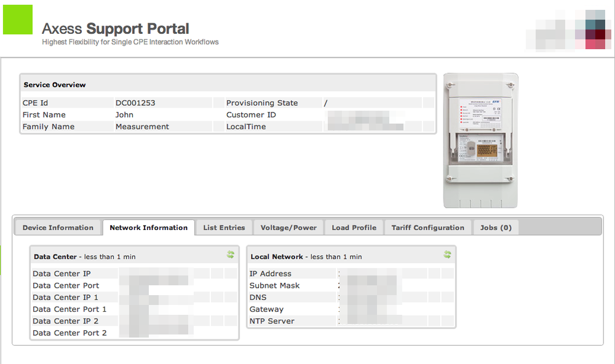Click the IP Address label
The width and height of the screenshot is (615, 364).
[270, 274]
